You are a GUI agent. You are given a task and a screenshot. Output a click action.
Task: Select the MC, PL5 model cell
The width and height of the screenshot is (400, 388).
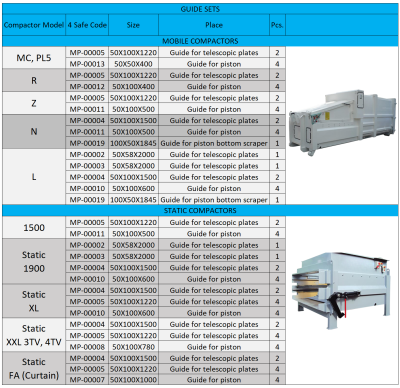point(34,58)
